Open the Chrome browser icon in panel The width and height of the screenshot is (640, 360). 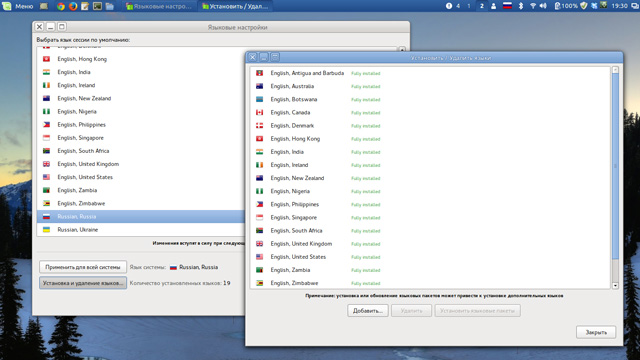pyautogui.click(x=61, y=6)
